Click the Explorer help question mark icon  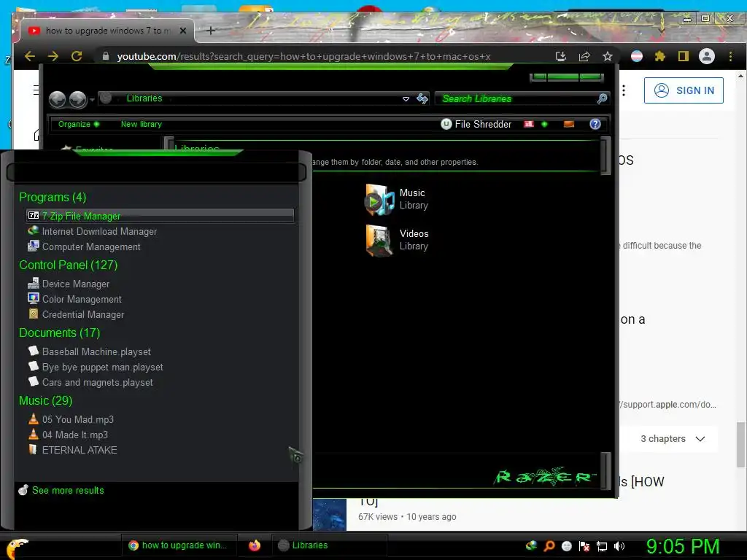tap(595, 124)
